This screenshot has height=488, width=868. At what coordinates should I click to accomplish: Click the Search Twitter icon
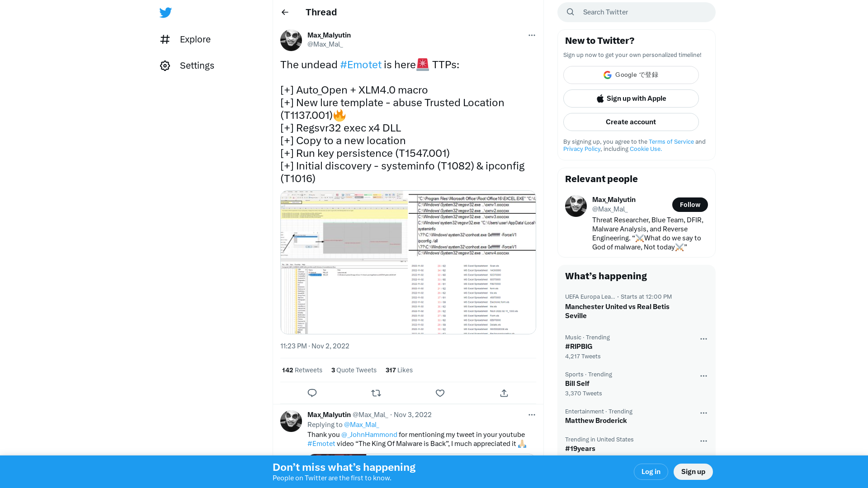[x=571, y=12]
